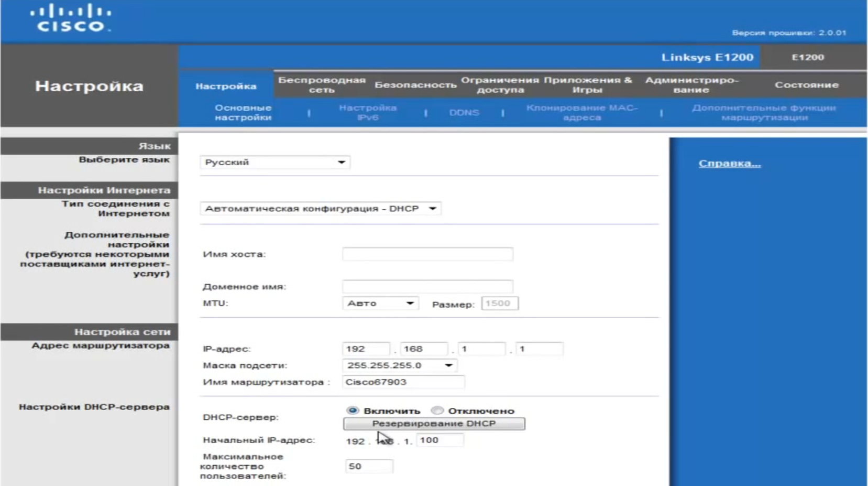Click the Имя хоста input field
The image size is (868, 486).
(427, 254)
